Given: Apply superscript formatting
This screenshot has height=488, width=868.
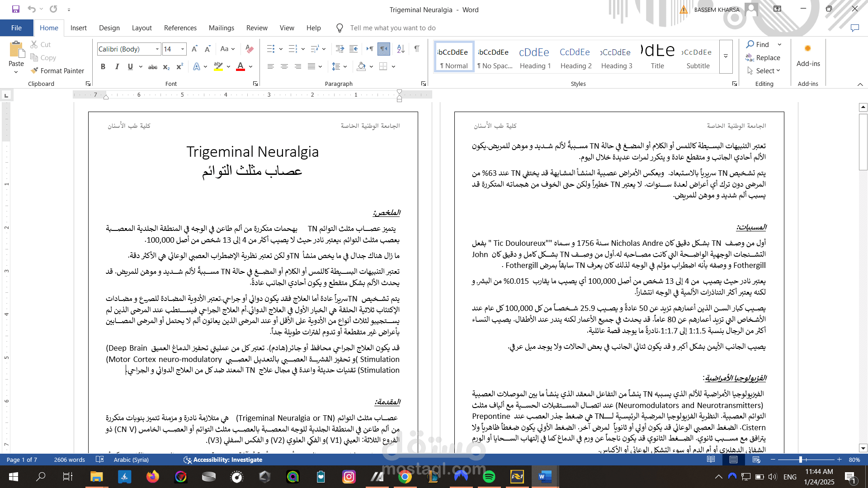Looking at the screenshot, I should point(179,67).
